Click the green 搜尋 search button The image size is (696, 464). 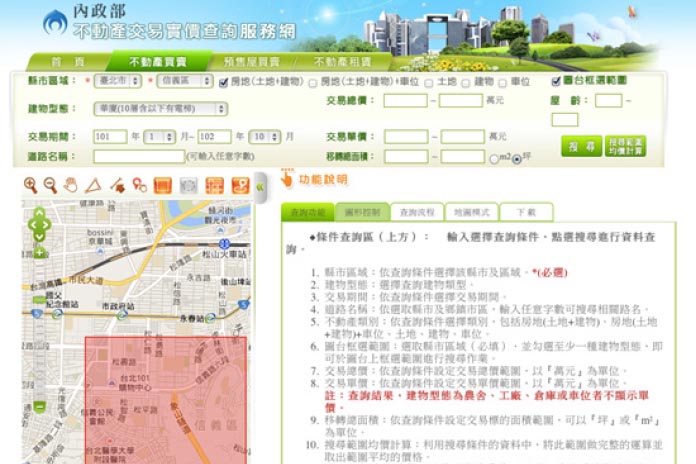[581, 146]
